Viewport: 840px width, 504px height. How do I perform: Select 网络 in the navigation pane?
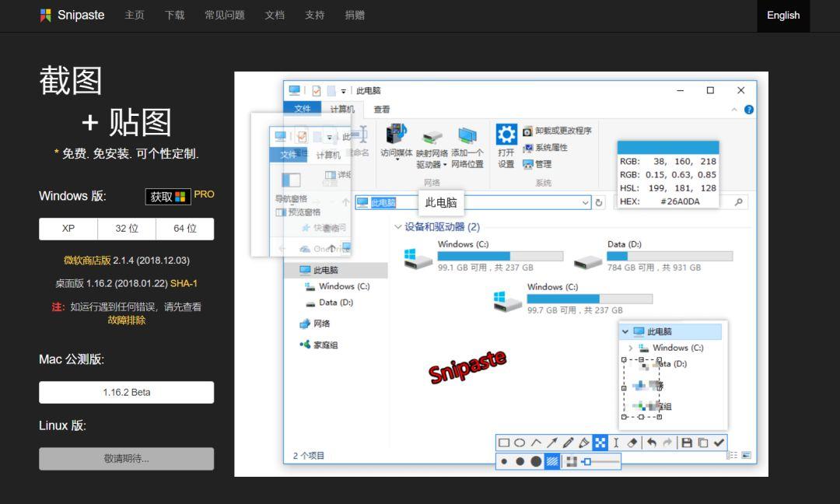pos(316,324)
